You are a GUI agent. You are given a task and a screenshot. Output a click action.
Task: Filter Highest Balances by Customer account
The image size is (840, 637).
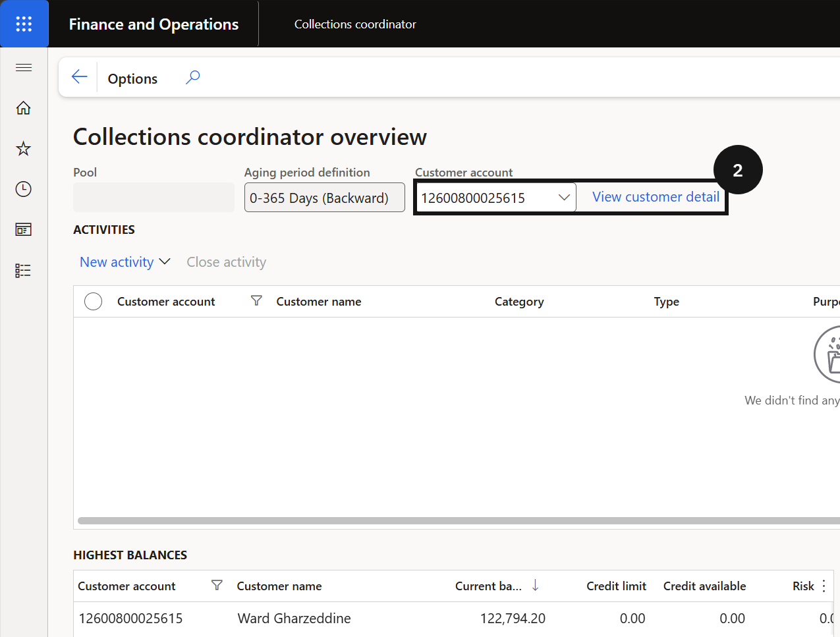tap(217, 585)
